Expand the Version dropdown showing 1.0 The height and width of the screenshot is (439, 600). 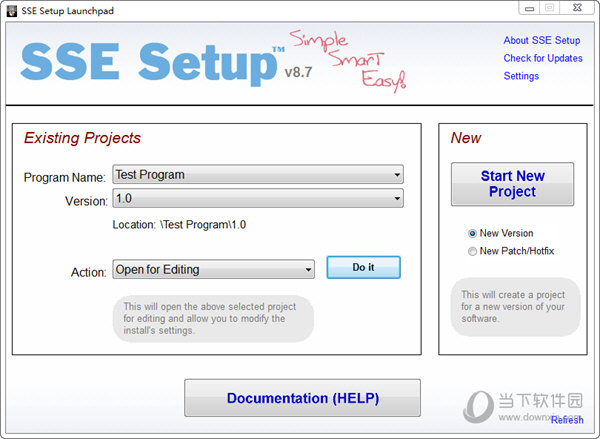coord(258,198)
